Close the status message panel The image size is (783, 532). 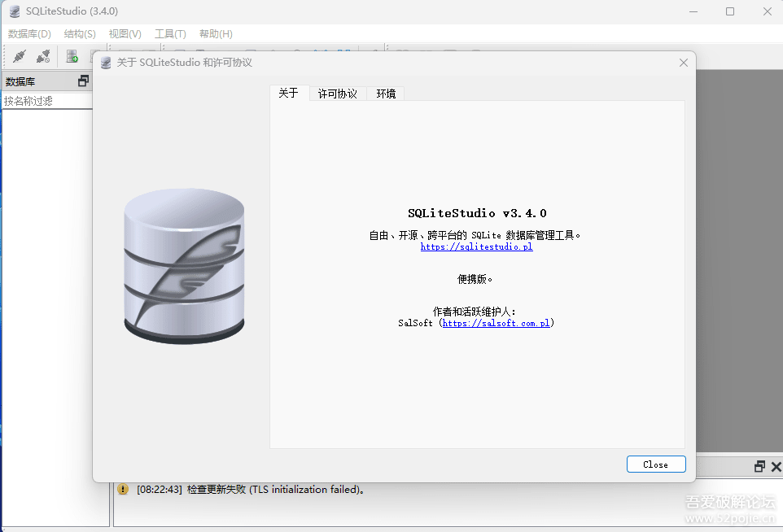tap(775, 466)
